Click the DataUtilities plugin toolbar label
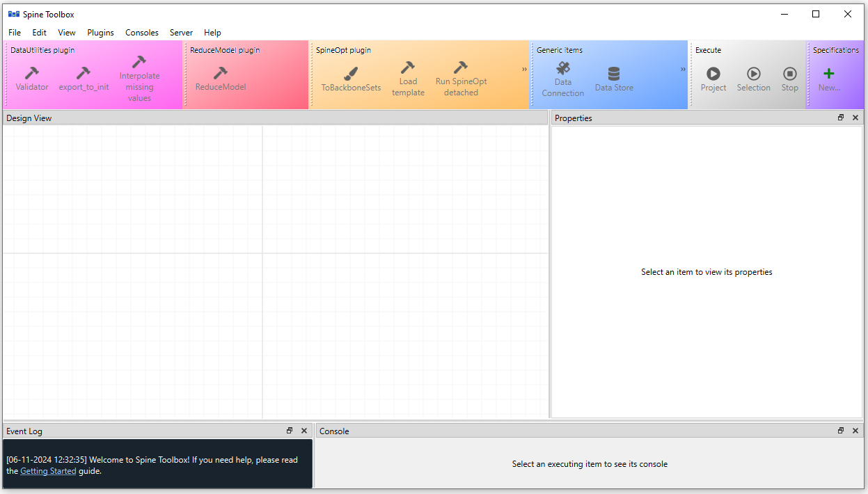Screen dimensions: 868x494 tap(42, 50)
